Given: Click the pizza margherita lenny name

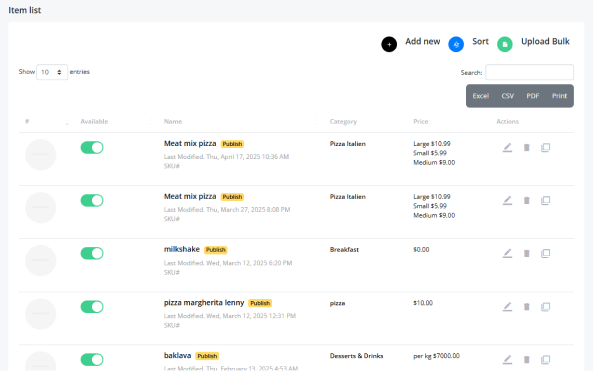Looking at the screenshot, I should pyautogui.click(x=204, y=303).
